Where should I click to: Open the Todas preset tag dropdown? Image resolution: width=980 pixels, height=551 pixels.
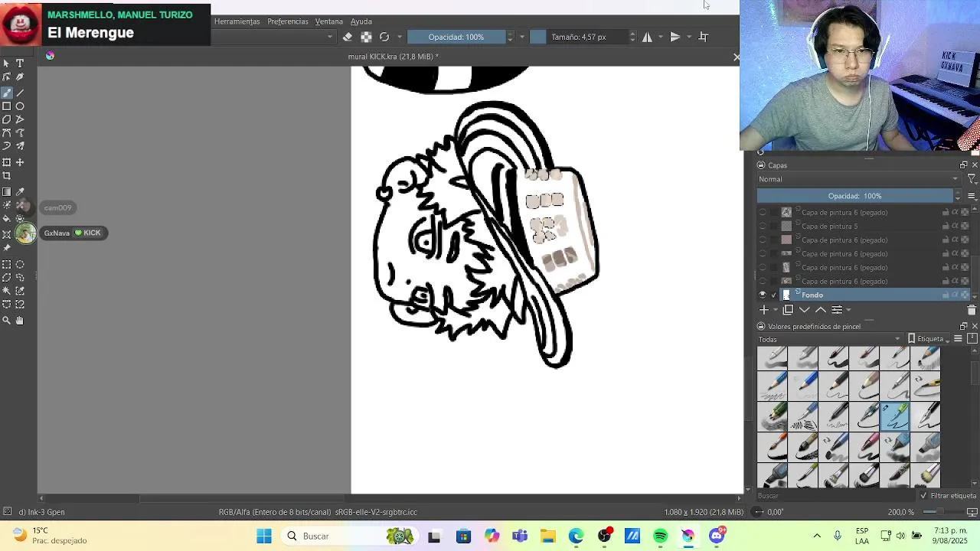point(830,339)
